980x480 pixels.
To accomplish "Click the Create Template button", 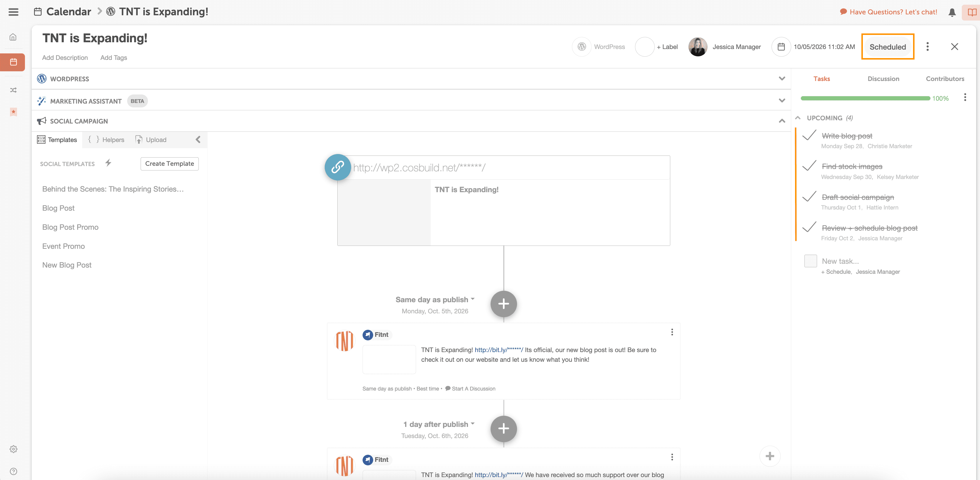I will 169,163.
